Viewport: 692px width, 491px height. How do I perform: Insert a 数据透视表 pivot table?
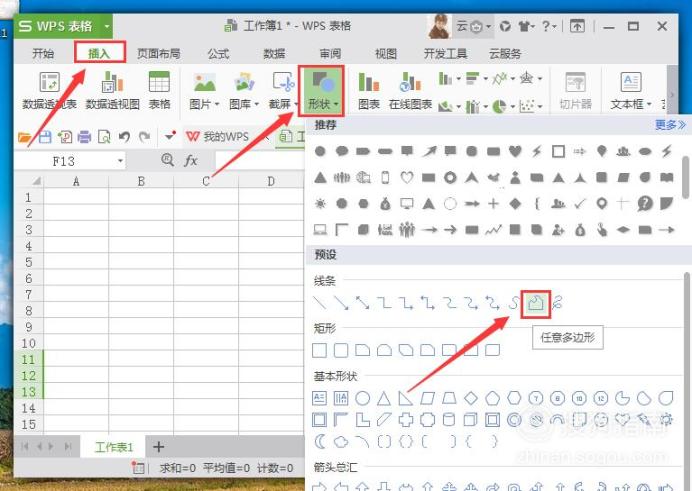coord(49,90)
